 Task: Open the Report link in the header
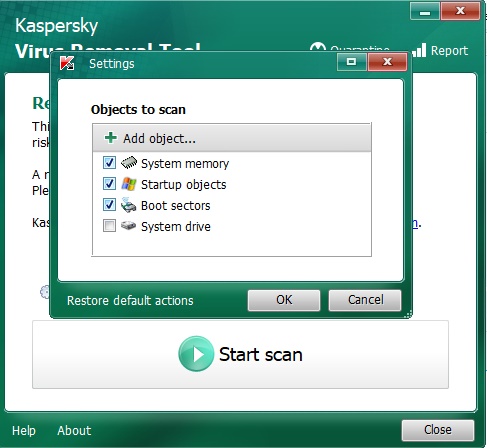click(449, 51)
